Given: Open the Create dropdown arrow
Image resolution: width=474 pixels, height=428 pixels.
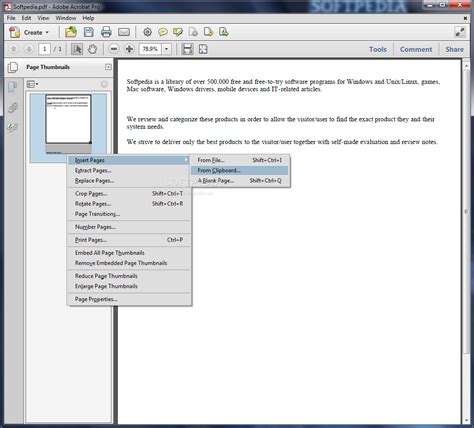Looking at the screenshot, I should 47,32.
